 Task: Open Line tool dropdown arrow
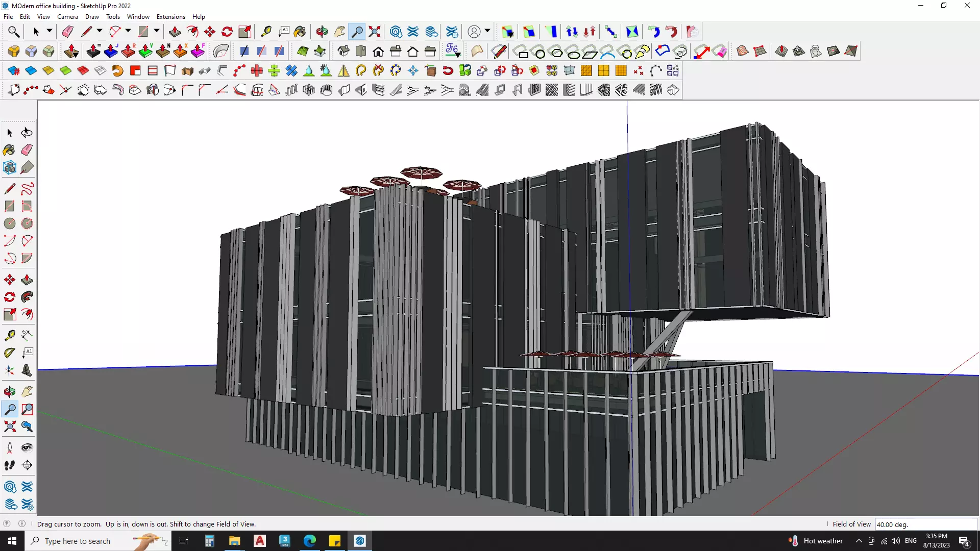pos(99,31)
